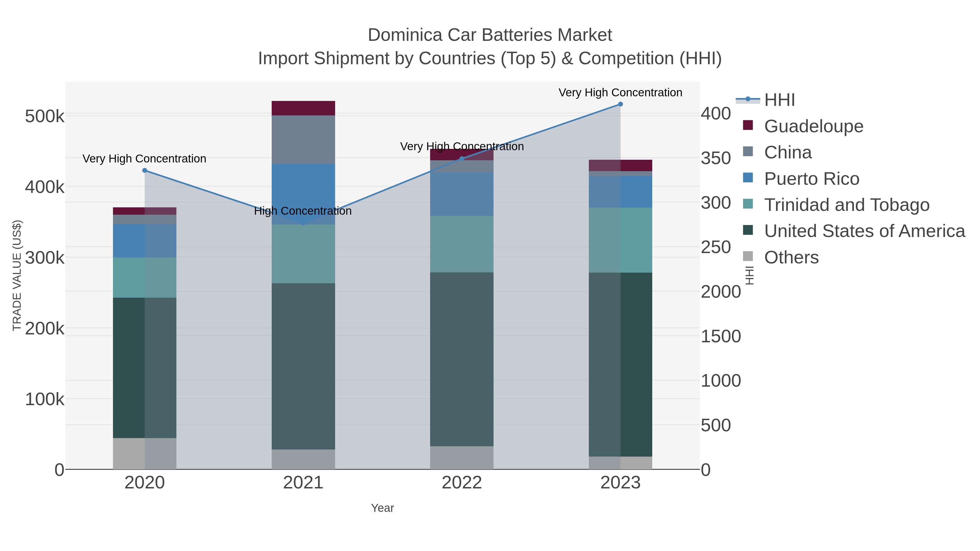Click the chart subtitle about Import Shipment
Screen dimensions: 980x551
pyautogui.click(x=490, y=59)
